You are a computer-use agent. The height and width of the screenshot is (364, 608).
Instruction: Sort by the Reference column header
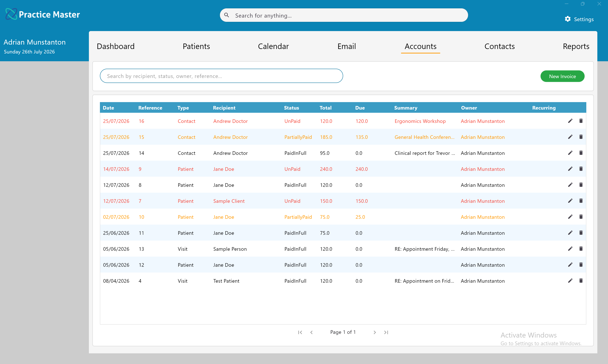pyautogui.click(x=150, y=108)
